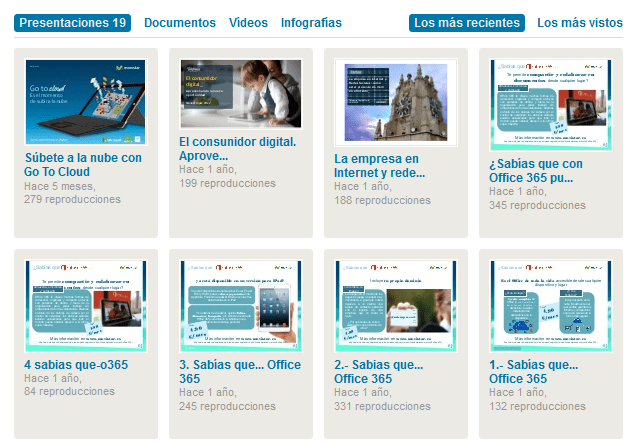This screenshot has height=444, width=633.
Task: Open thumbnail above 4 sabias que-o365
Action: click(85, 304)
